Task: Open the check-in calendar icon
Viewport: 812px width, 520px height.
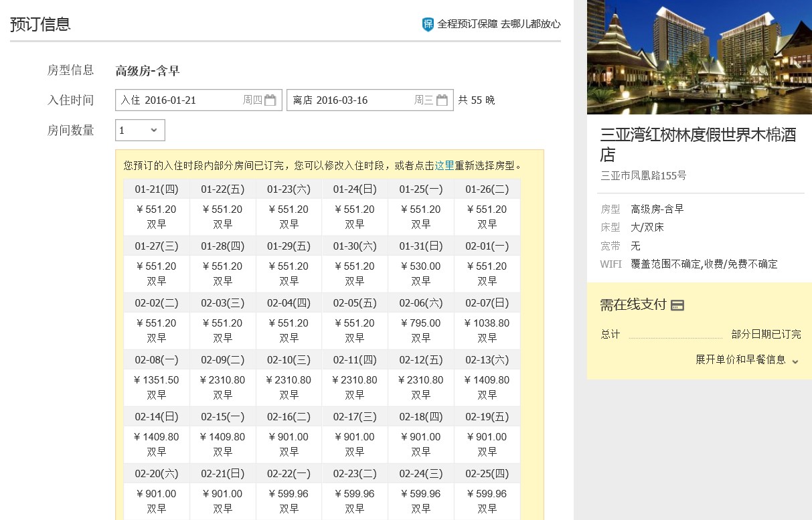Action: [x=270, y=100]
